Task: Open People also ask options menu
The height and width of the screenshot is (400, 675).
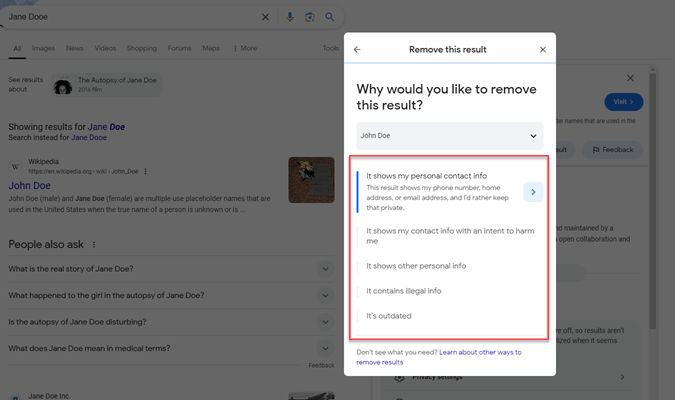Action: [x=94, y=245]
